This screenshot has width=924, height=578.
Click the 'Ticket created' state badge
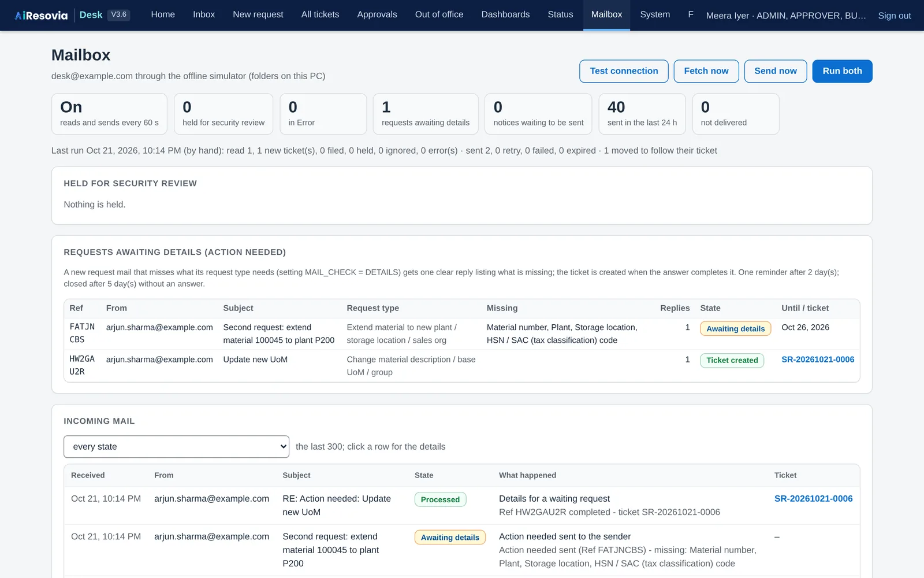point(732,361)
